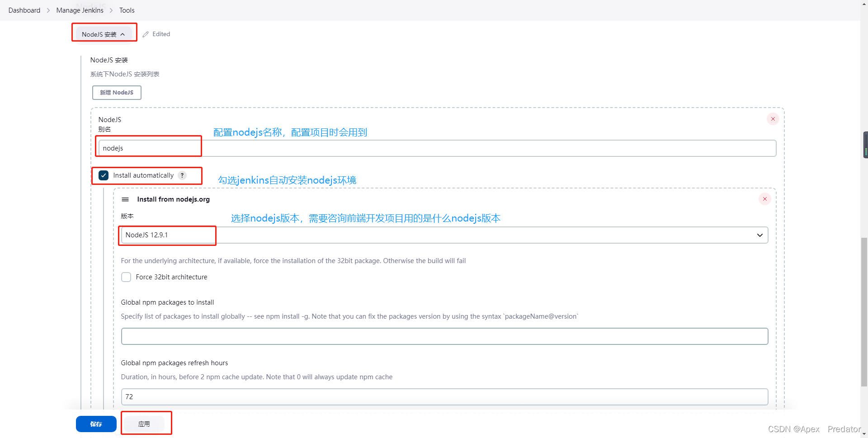
Task: Collapse the NodeJS 安装 section
Action: (104, 34)
